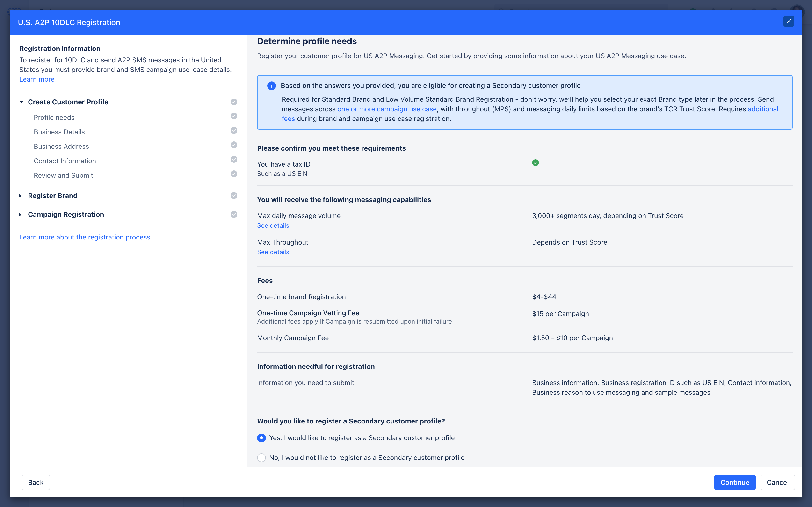Expand the Campaign Registration section
The height and width of the screenshot is (507, 812).
click(21, 215)
